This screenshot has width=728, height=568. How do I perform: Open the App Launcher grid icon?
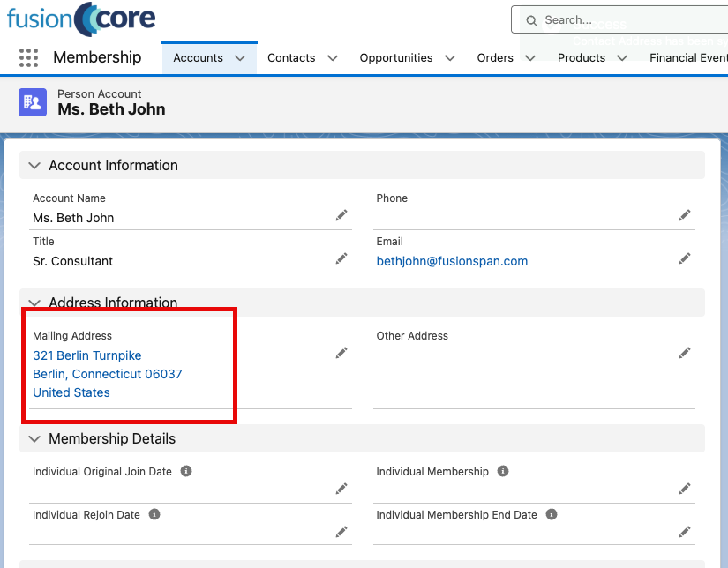coord(28,57)
